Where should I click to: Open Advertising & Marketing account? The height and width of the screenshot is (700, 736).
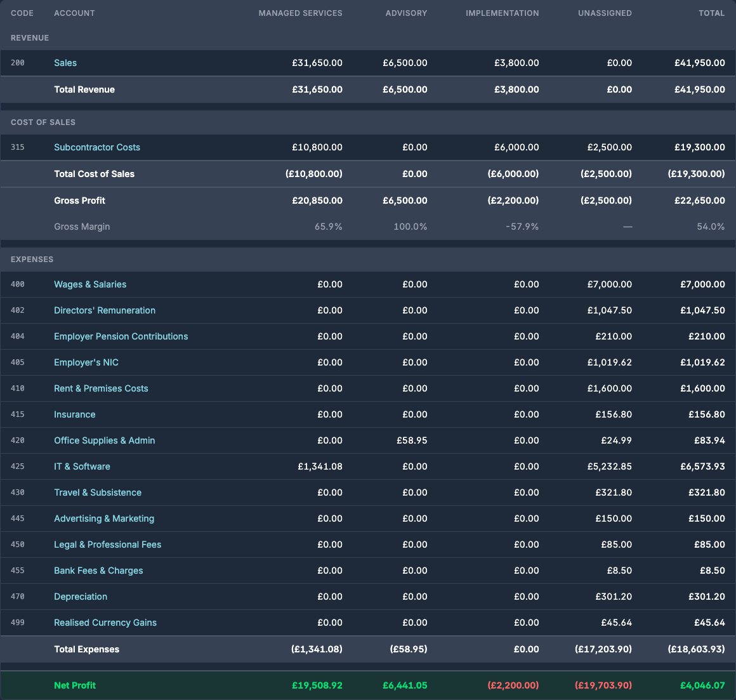point(104,518)
